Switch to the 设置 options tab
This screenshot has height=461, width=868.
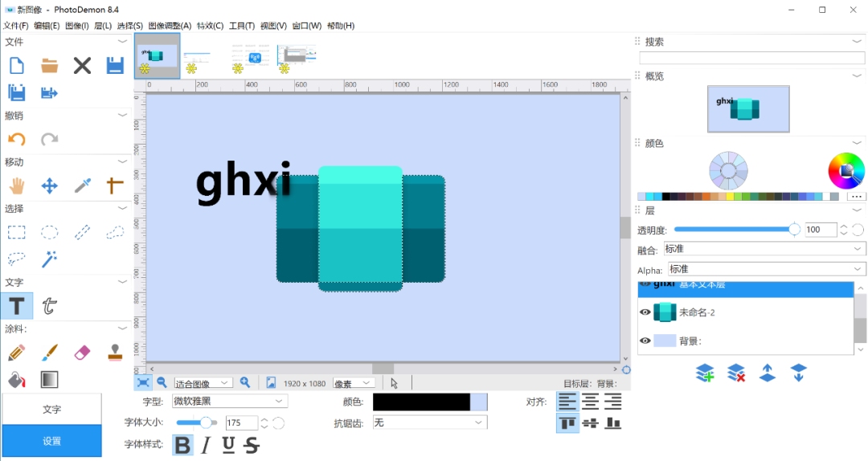[52, 441]
